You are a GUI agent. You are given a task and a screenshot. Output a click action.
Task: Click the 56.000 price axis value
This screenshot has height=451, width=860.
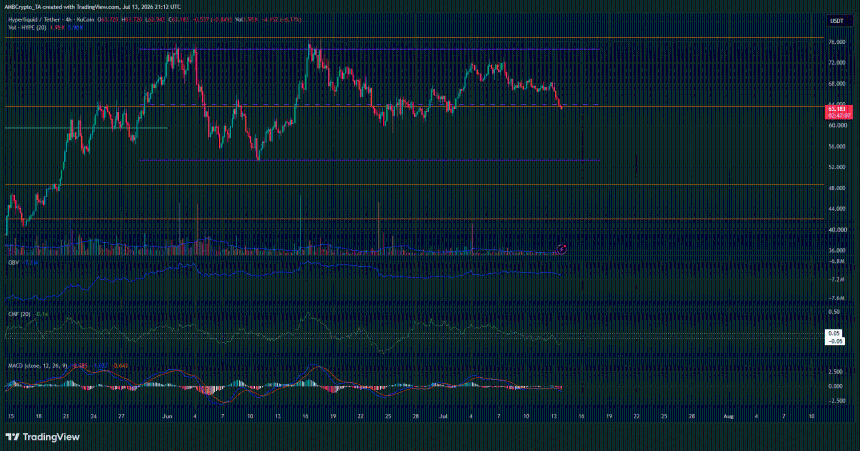click(836, 146)
